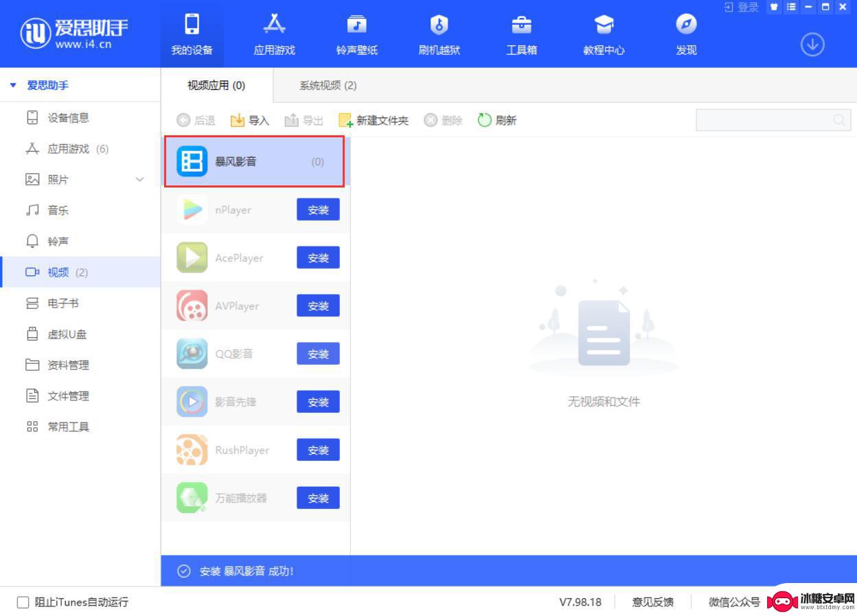Click the RushPlayer app icon
The width and height of the screenshot is (857, 616).
click(x=192, y=450)
